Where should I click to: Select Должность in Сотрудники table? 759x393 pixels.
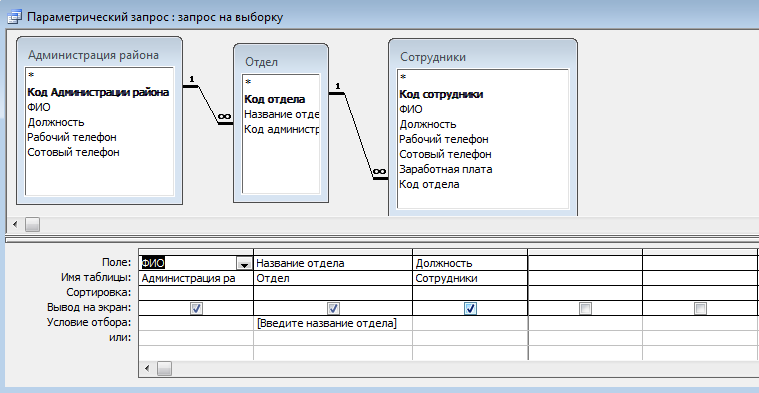click(428, 124)
